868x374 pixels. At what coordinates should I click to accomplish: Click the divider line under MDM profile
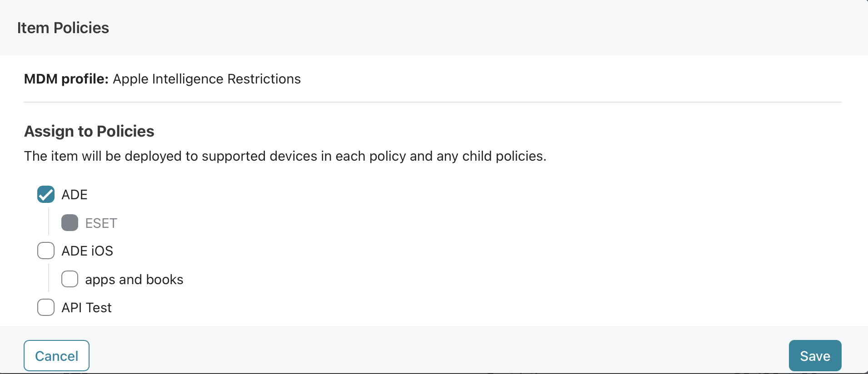pyautogui.click(x=433, y=102)
